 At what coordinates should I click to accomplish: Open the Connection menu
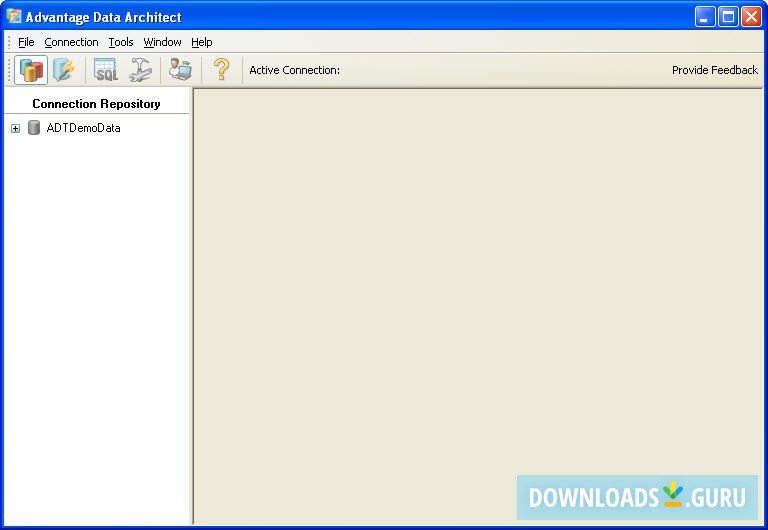pos(72,42)
